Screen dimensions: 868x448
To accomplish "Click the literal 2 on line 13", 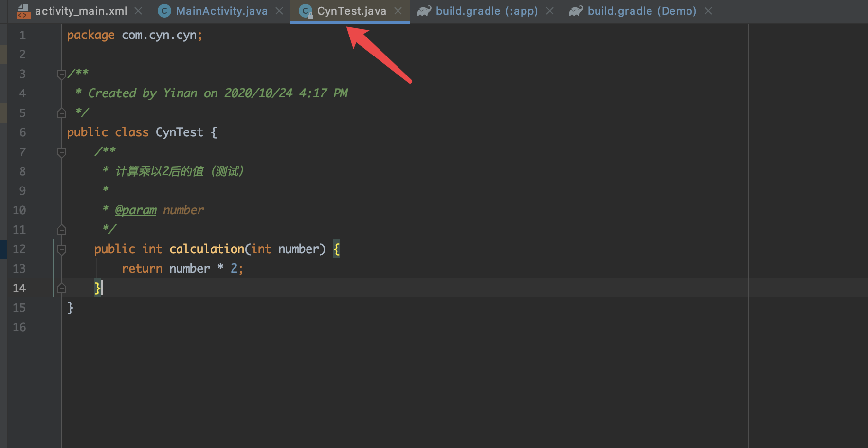I will [x=234, y=268].
